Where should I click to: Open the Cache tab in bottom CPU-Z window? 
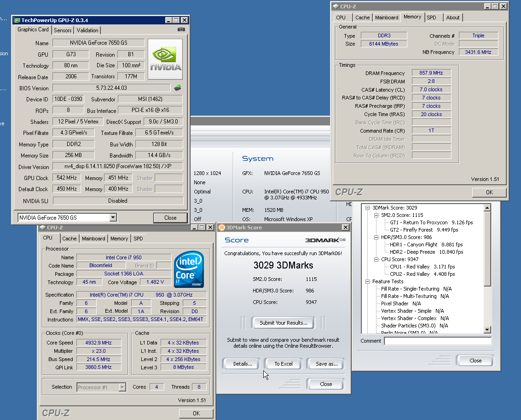[x=69, y=239]
